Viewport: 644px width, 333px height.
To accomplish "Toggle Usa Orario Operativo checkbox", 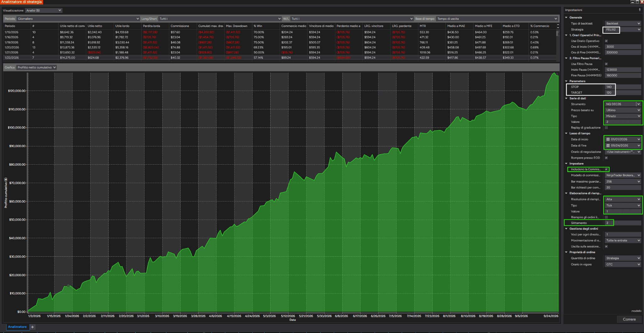I will 606,41.
